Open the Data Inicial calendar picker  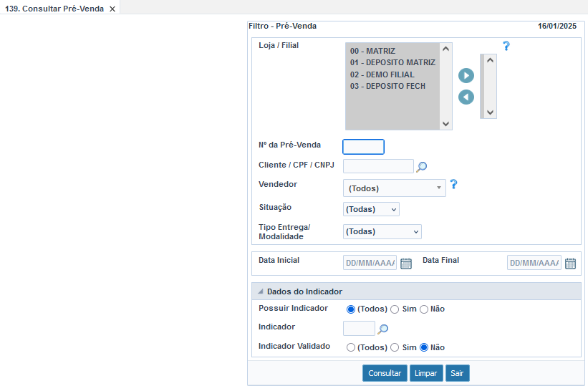[406, 263]
